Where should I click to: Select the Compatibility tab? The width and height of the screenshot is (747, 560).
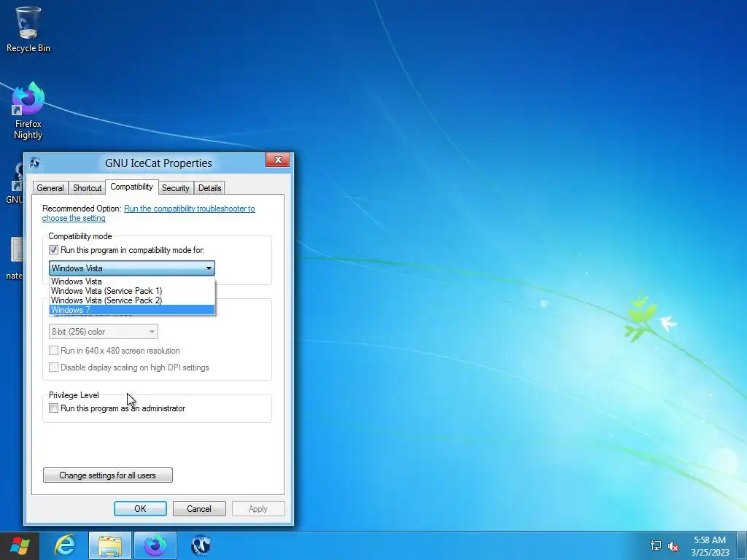point(131,187)
